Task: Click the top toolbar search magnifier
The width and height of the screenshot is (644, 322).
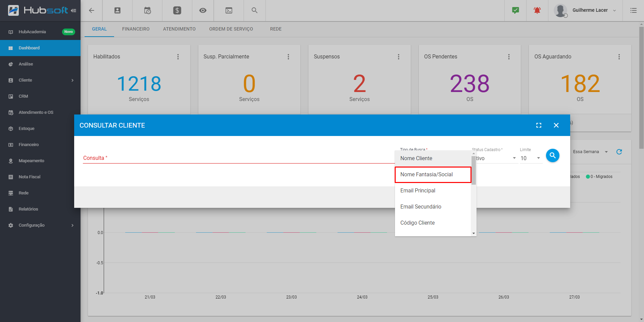Action: point(255,10)
